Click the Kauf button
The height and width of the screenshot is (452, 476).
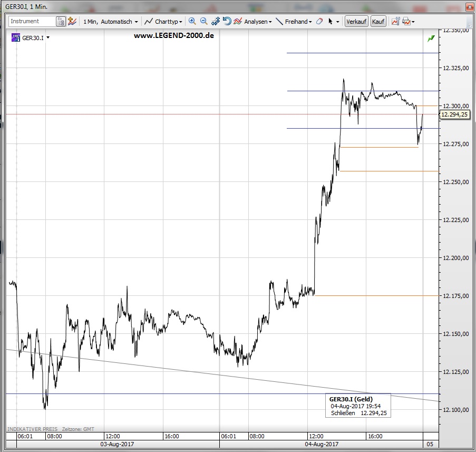[378, 22]
